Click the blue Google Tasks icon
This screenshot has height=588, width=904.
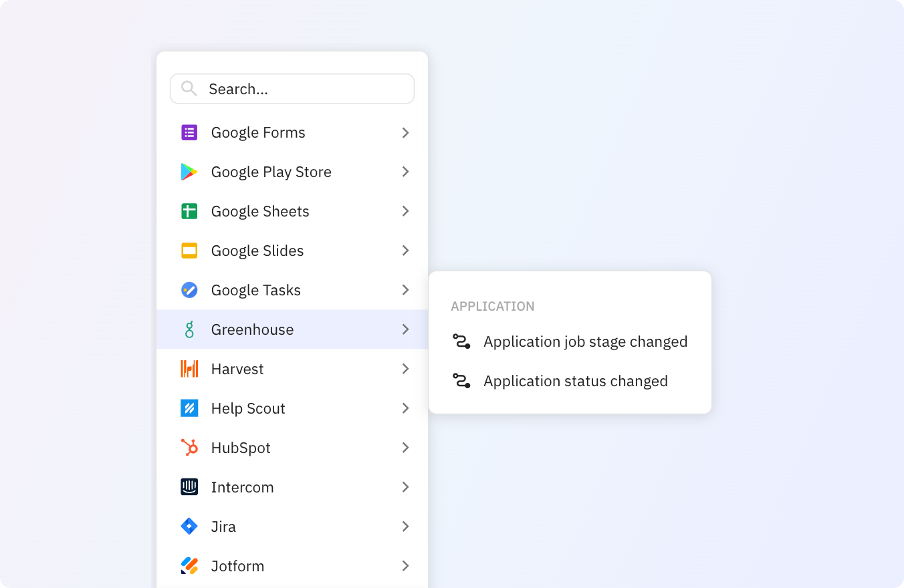coord(189,290)
